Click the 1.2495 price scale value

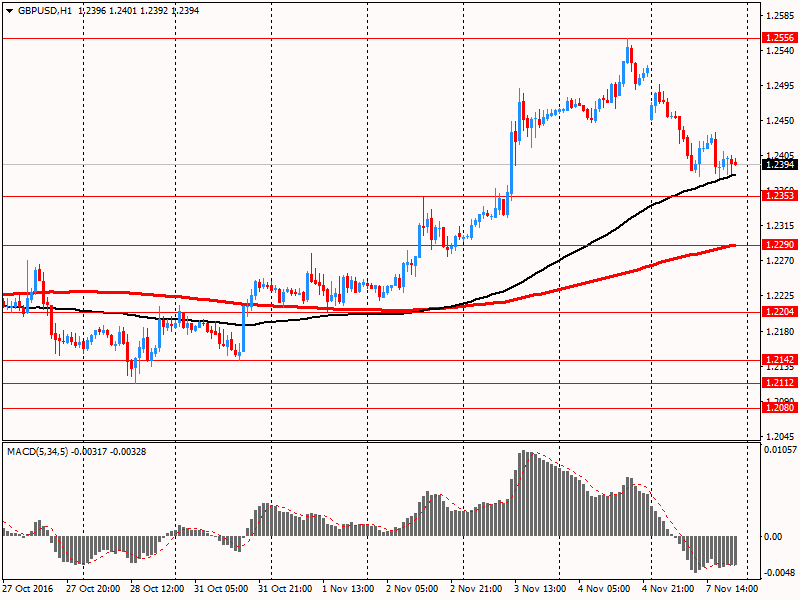pyautogui.click(x=781, y=86)
